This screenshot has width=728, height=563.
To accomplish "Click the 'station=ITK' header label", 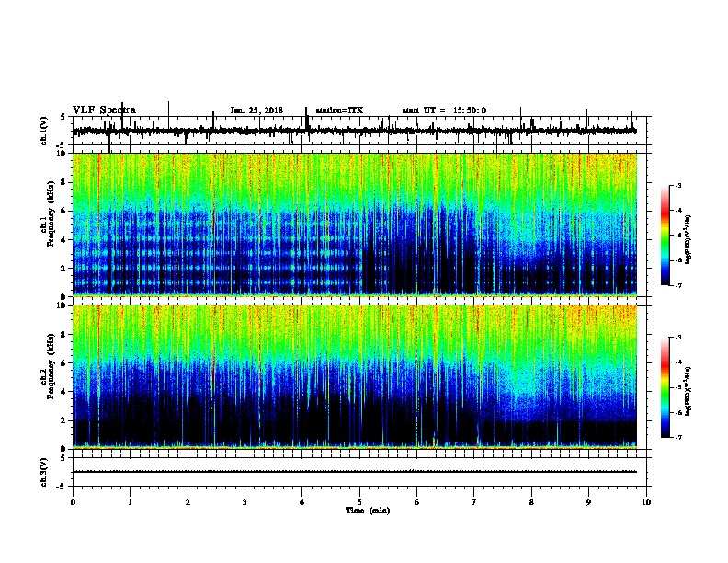I will (339, 110).
